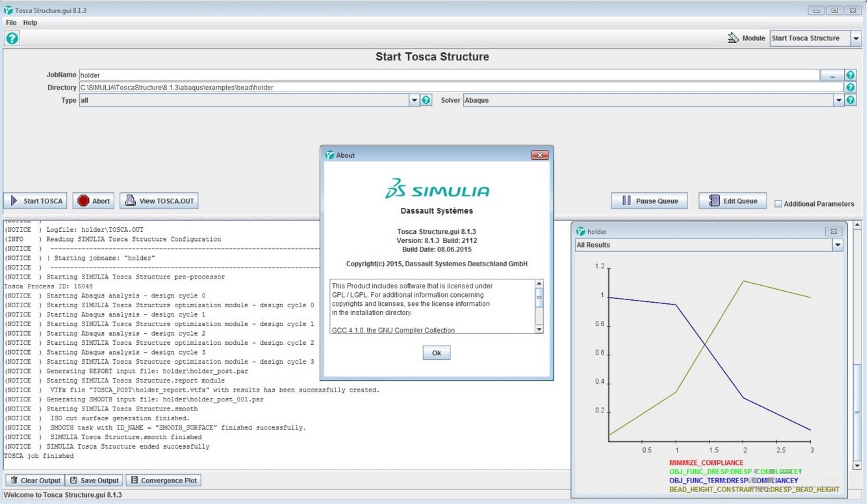The width and height of the screenshot is (868, 504).
Task: Enable the Additional Parameters checkbox
Action: coord(778,204)
